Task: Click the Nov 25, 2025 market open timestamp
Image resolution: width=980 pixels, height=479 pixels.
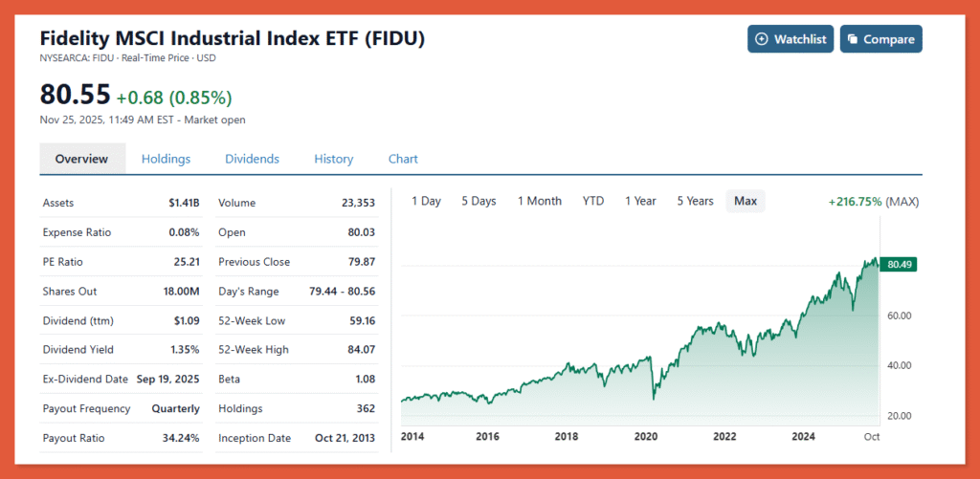Action: click(143, 120)
